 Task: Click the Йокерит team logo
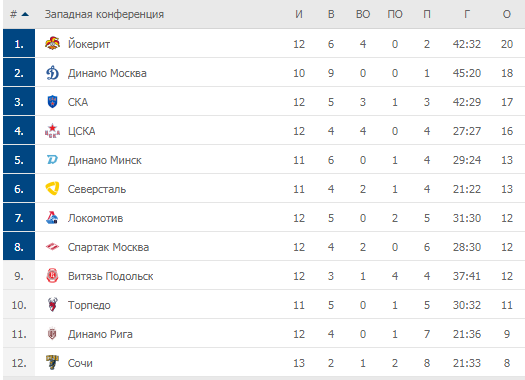coord(53,44)
